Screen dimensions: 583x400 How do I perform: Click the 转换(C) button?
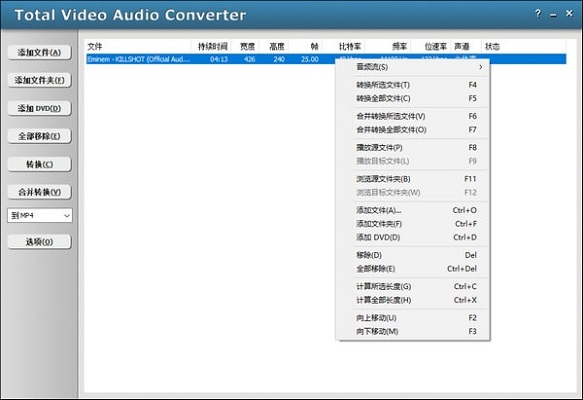tap(39, 164)
